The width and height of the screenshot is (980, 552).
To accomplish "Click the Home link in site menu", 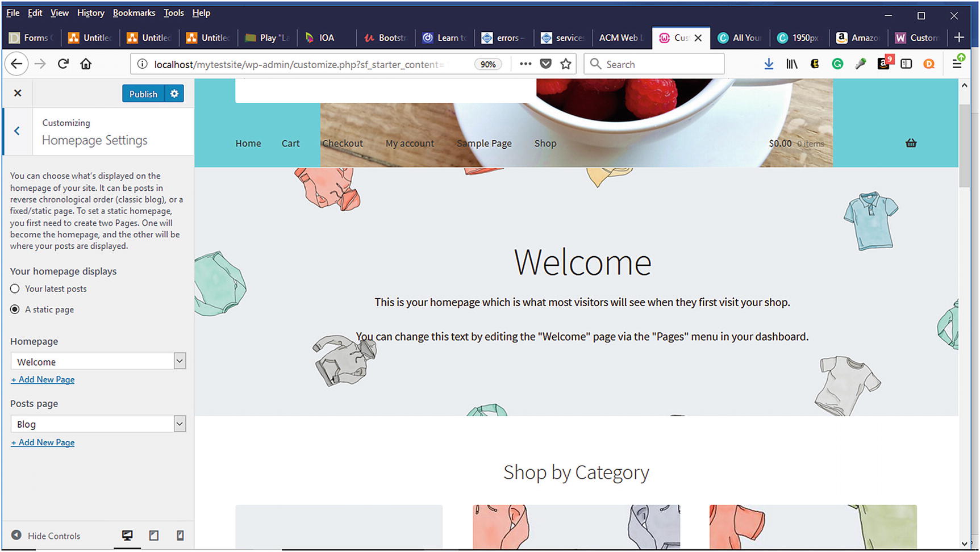I will [248, 143].
